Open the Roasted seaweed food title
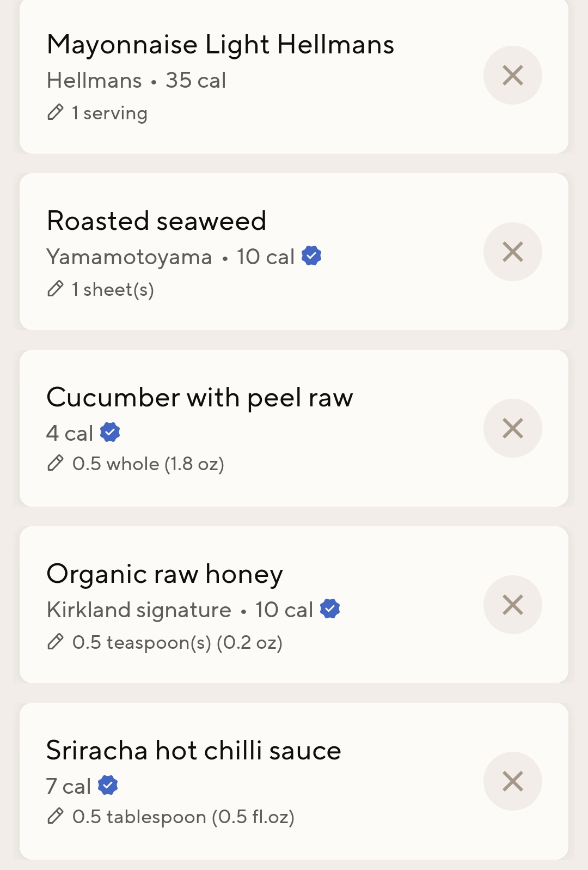 [157, 221]
